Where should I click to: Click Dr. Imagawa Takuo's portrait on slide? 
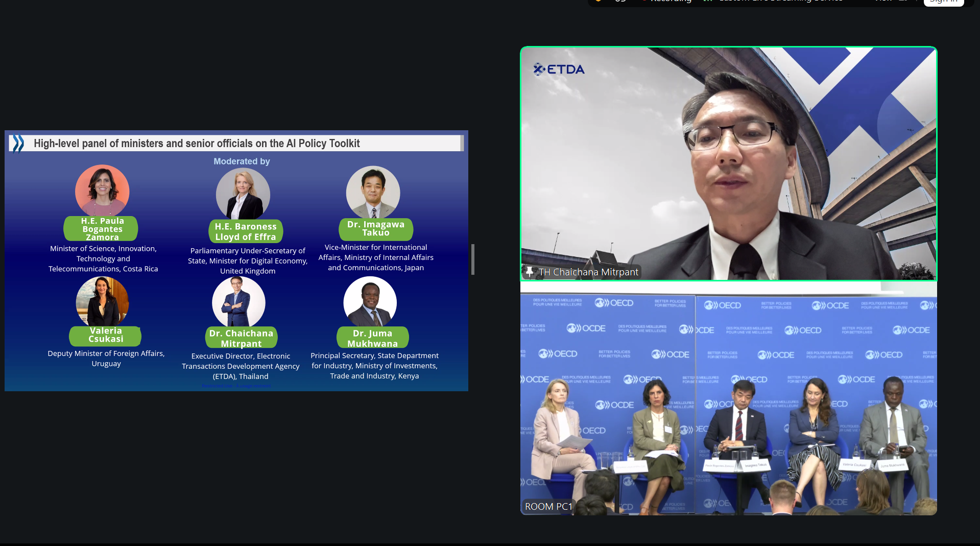(x=373, y=193)
